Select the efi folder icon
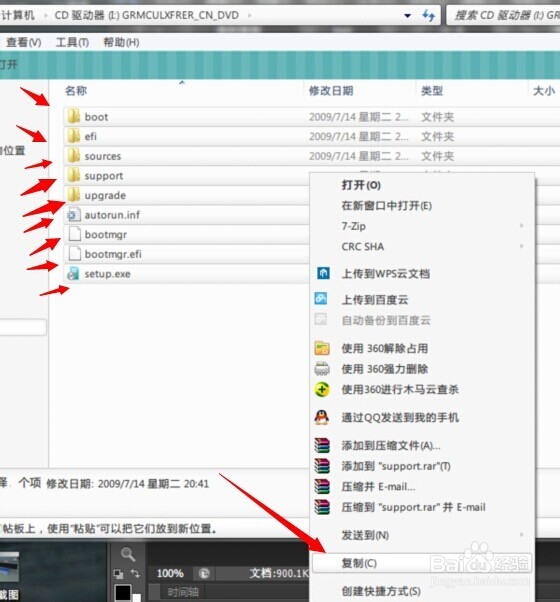This screenshot has height=602, width=560. (74, 136)
